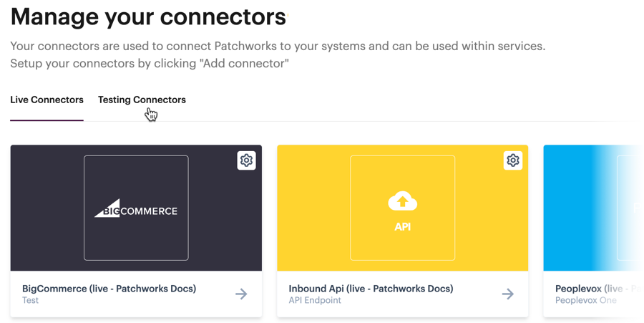Click the 'Your connectors are used' description line
This screenshot has height=323, width=644.
278,47
